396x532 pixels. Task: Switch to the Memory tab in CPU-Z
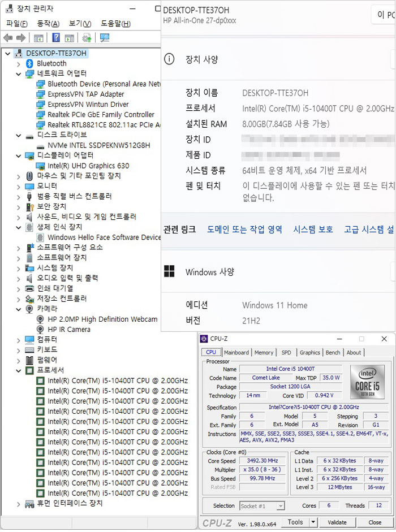pos(264,353)
